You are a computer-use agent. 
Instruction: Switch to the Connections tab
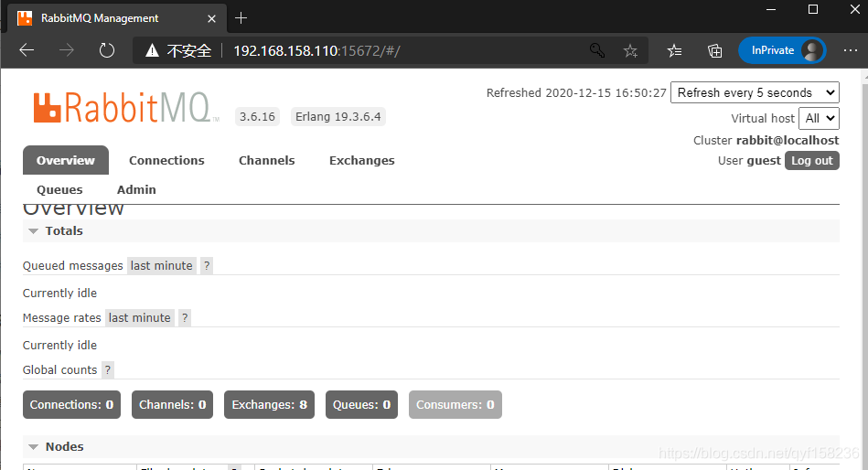(x=166, y=160)
